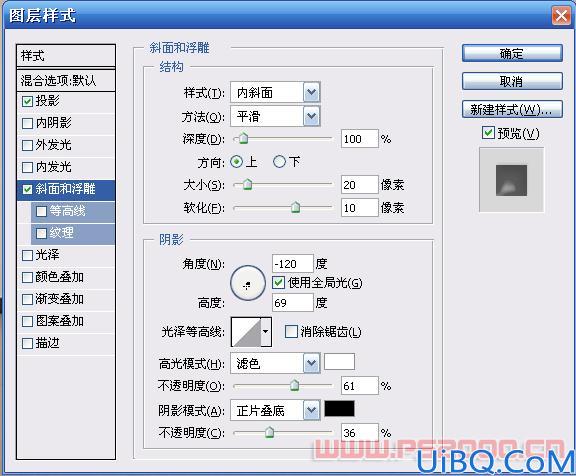Click the shadow opacity slider handle

pos(269,433)
